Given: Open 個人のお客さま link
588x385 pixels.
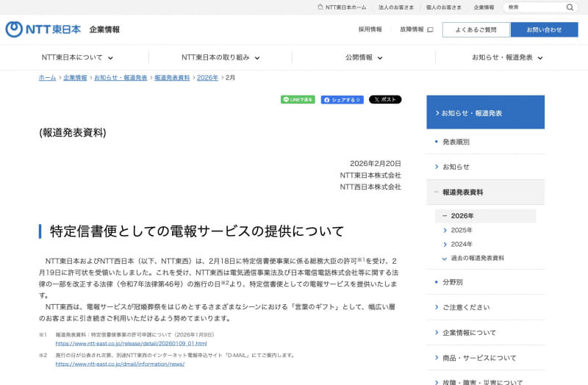Looking at the screenshot, I should pos(443,7).
